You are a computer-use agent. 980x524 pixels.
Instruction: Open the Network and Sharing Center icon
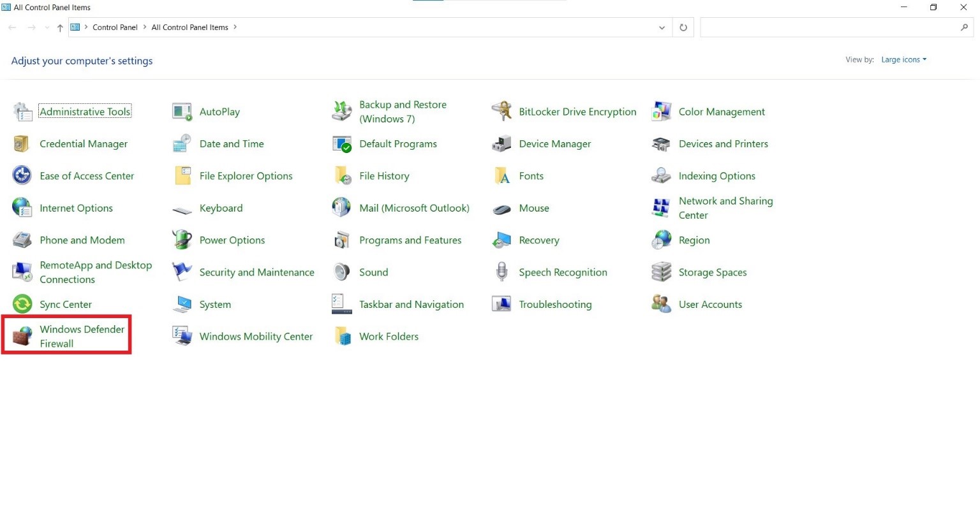click(662, 208)
